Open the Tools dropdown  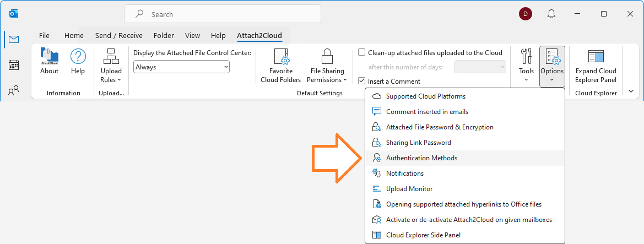click(526, 66)
